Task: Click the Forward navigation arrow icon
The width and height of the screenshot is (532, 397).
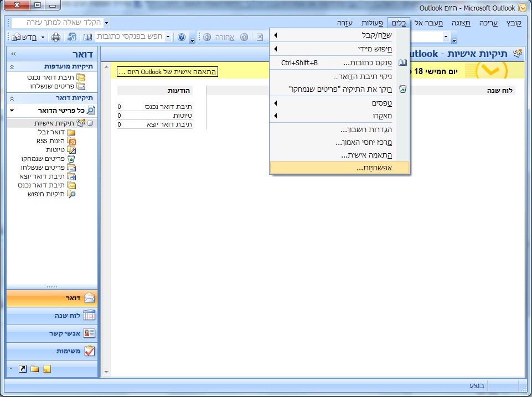Action: point(244,37)
